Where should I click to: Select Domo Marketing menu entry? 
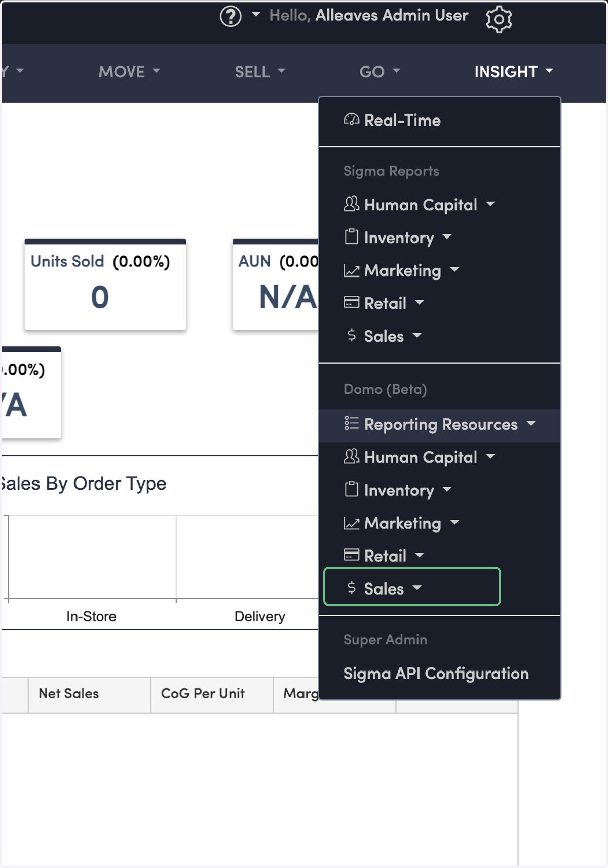pyautogui.click(x=440, y=523)
